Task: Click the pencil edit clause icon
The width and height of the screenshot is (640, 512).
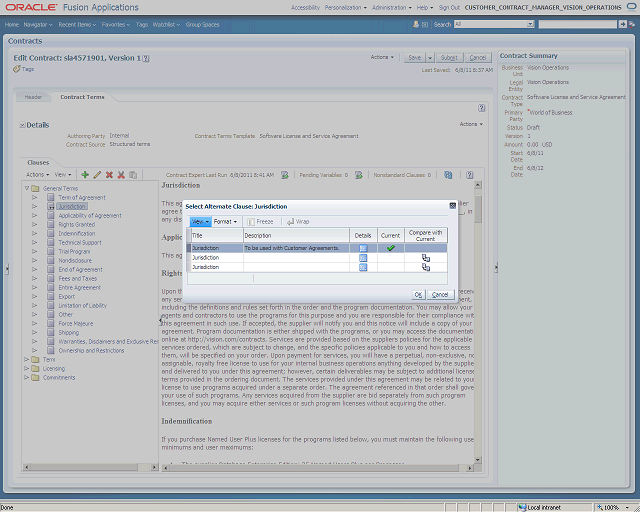Action: point(97,175)
